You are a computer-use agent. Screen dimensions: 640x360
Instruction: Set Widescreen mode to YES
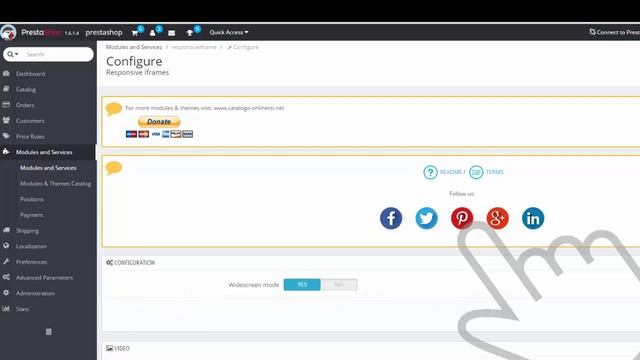pos(302,284)
